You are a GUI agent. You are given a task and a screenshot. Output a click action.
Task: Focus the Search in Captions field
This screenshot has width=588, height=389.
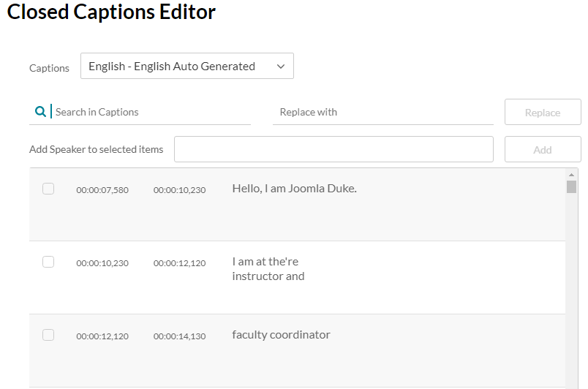click(x=150, y=112)
